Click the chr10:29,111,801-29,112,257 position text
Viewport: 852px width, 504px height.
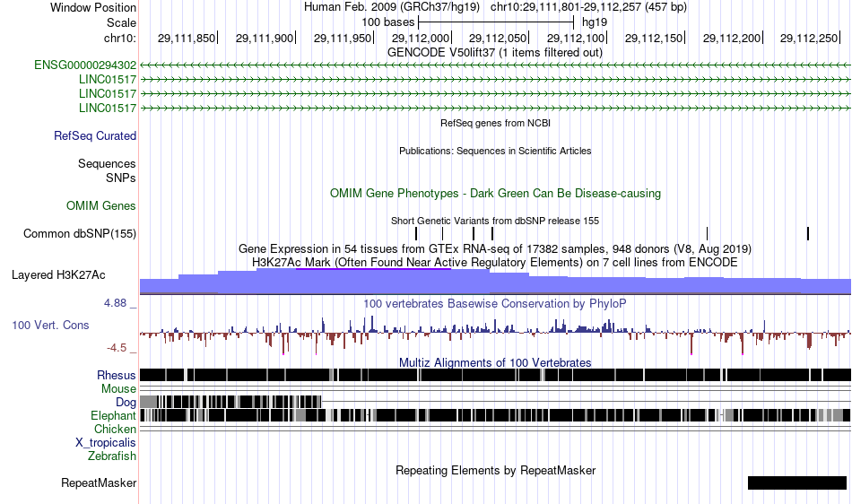pos(588,7)
